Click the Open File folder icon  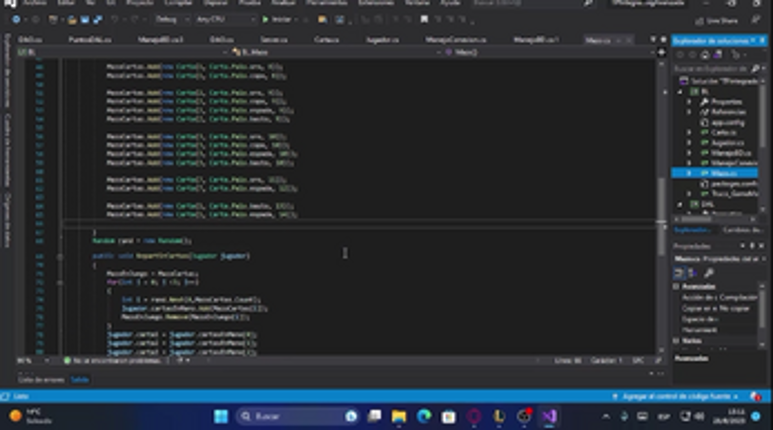click(72, 20)
